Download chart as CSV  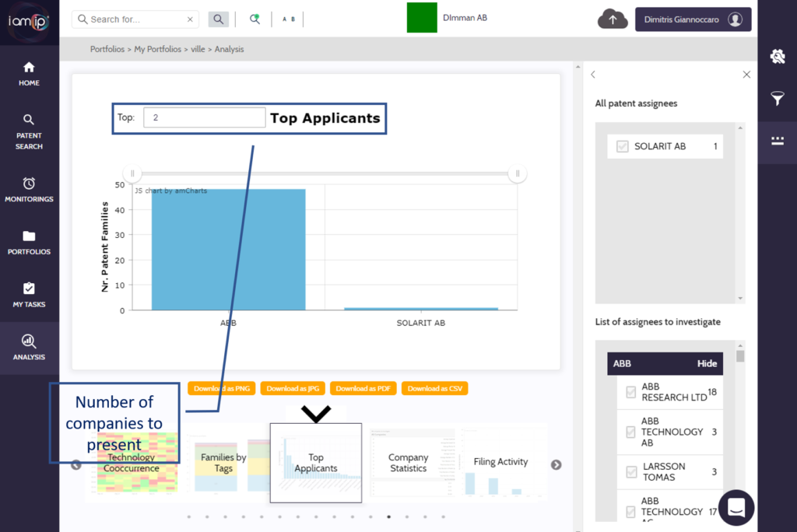[434, 389]
